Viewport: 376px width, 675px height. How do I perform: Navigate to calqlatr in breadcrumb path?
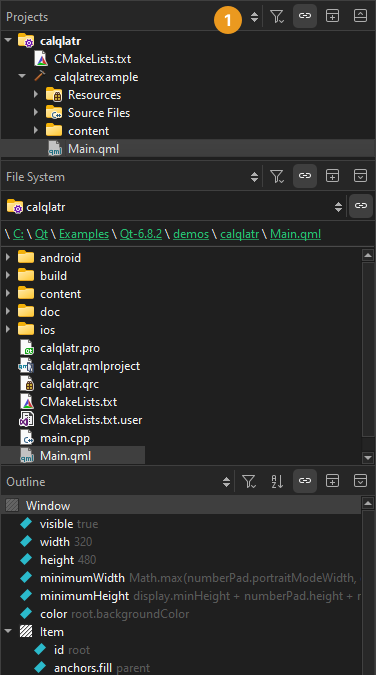click(x=239, y=234)
